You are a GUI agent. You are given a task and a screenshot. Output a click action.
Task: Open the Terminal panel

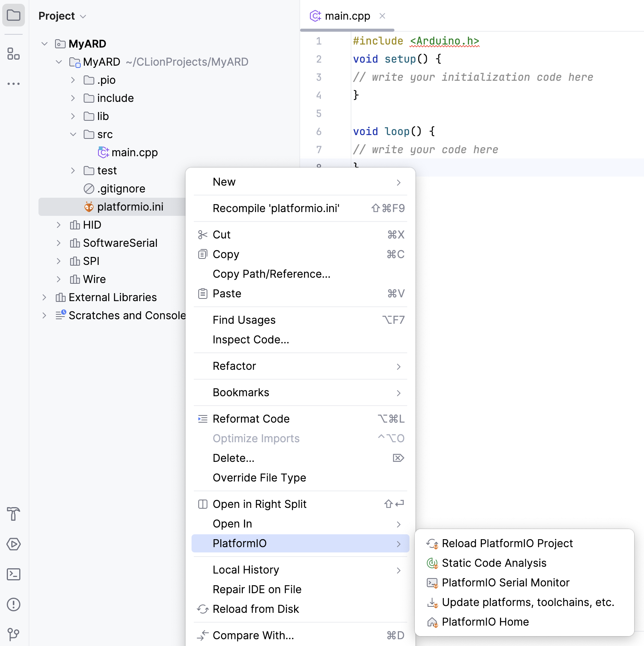[x=14, y=574]
